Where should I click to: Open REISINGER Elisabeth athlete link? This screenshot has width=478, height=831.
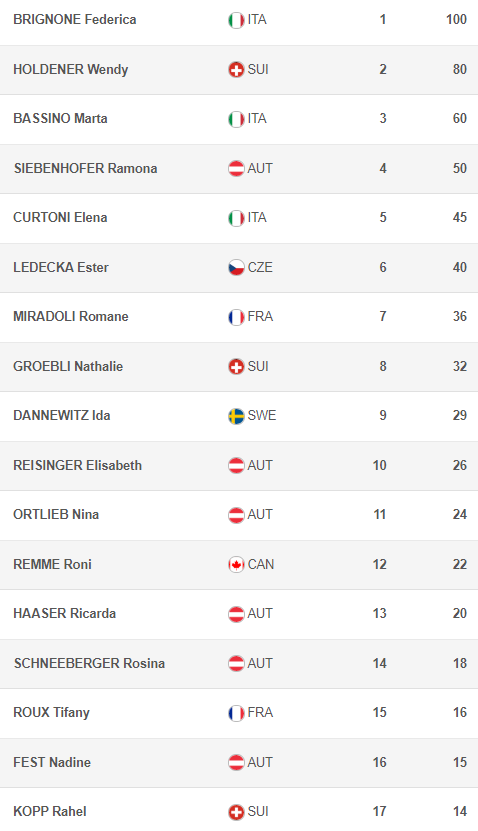point(77,465)
